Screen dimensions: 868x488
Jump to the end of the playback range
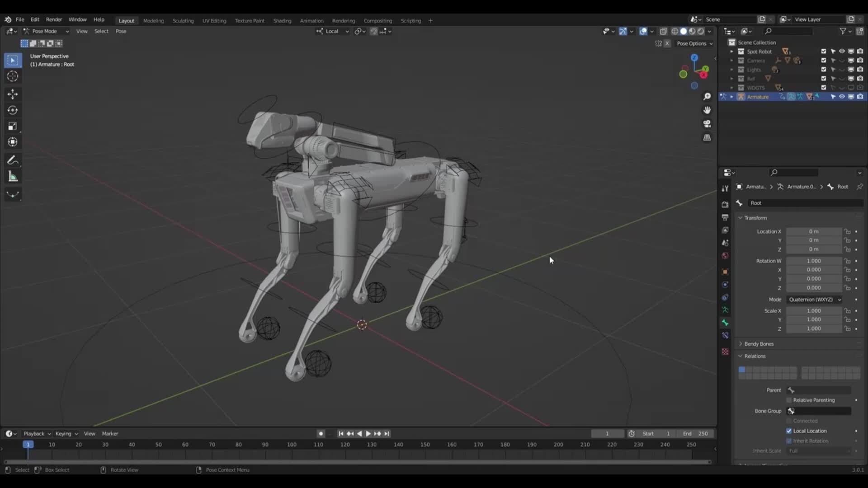pyautogui.click(x=387, y=433)
